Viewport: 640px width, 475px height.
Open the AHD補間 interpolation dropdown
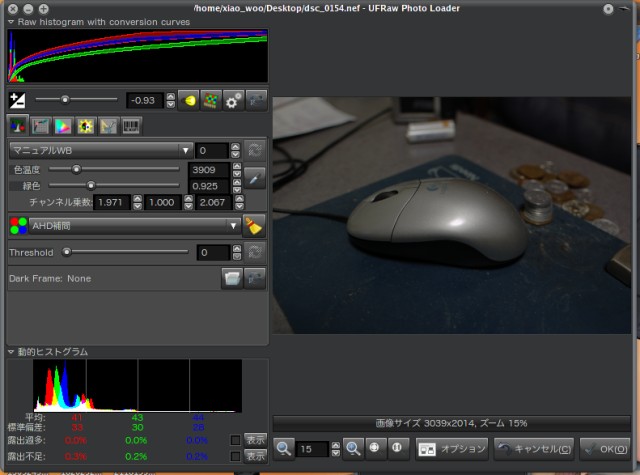coord(125,226)
